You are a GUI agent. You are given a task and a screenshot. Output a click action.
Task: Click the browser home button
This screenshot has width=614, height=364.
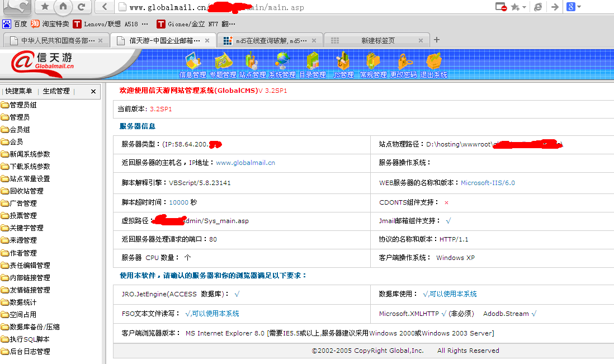[63, 7]
